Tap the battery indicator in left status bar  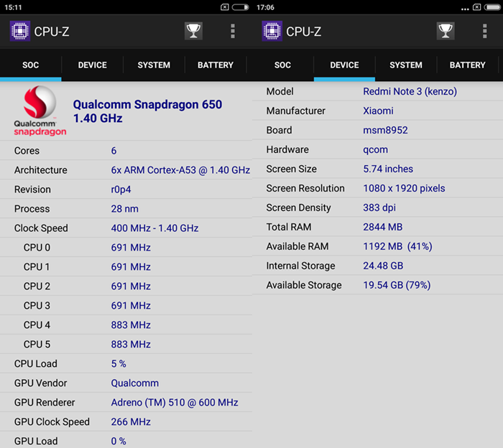click(x=241, y=7)
